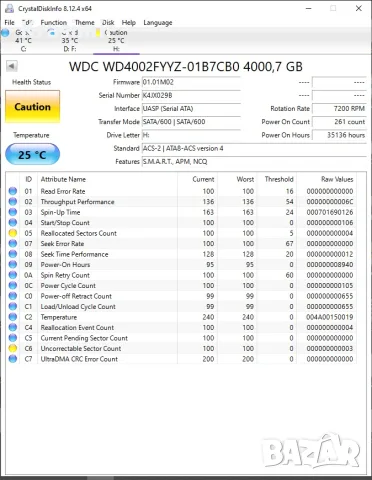Click the status icon for attribute 09 Power-On Hours

click(x=13, y=265)
